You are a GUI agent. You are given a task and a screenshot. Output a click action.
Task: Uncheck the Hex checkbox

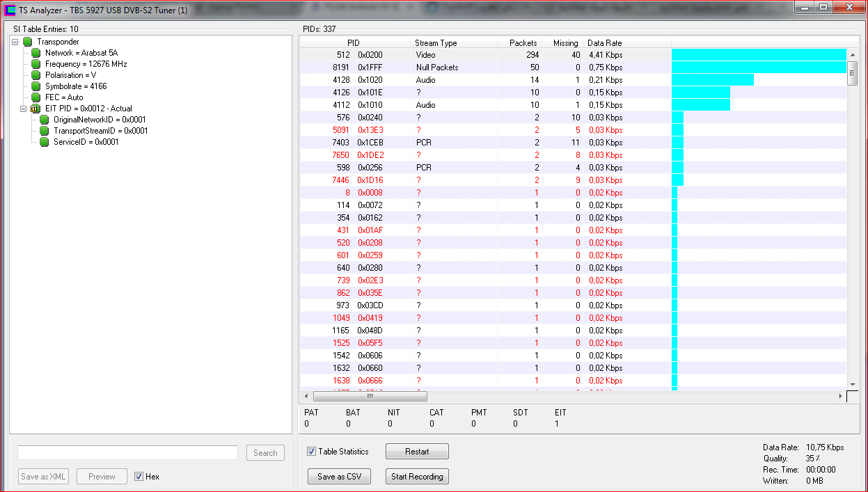pos(139,477)
